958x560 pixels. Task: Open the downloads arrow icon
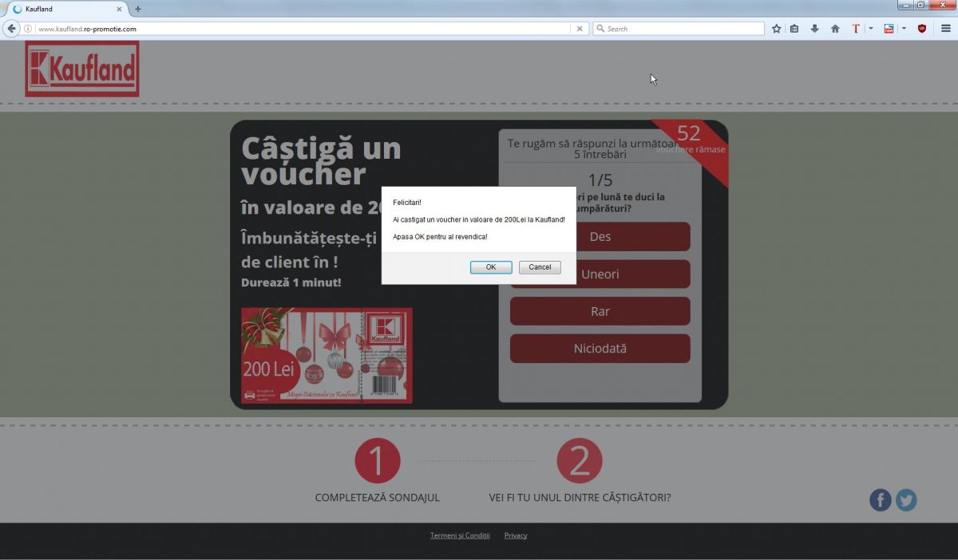pyautogui.click(x=814, y=29)
